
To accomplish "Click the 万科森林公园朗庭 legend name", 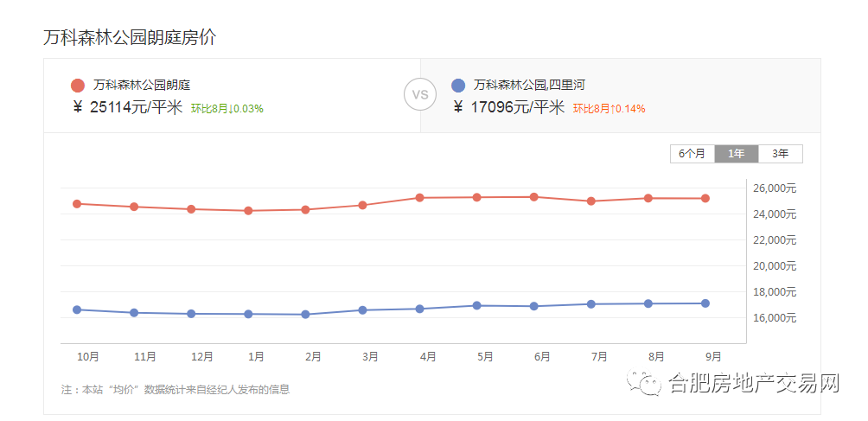I will click(x=143, y=86).
